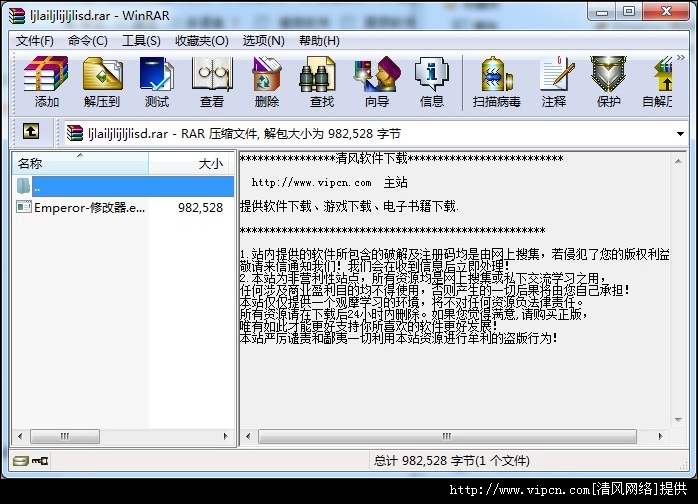Start 扫描病毒 (Virus Scan)
The image size is (698, 504).
coord(497,81)
